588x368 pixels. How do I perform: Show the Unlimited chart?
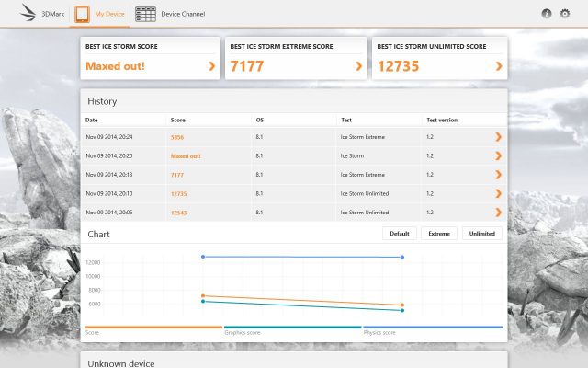pos(481,233)
